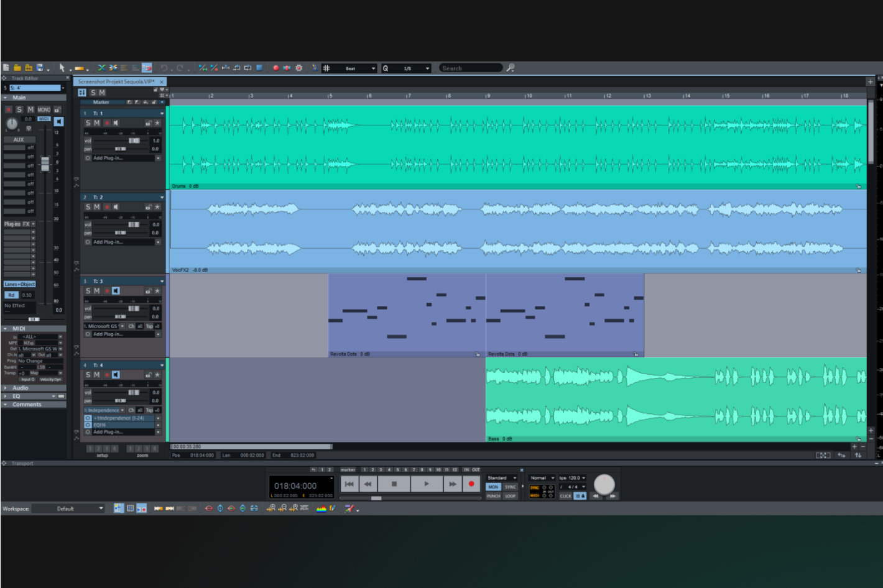883x588 pixels.
Task: Click the Redo arrow in toolbar
Action: point(180,68)
